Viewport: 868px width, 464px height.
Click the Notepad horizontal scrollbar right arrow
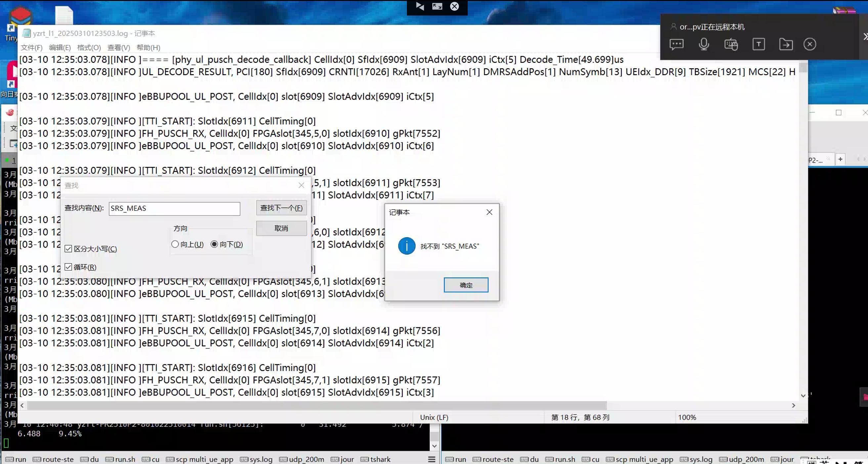(793, 405)
